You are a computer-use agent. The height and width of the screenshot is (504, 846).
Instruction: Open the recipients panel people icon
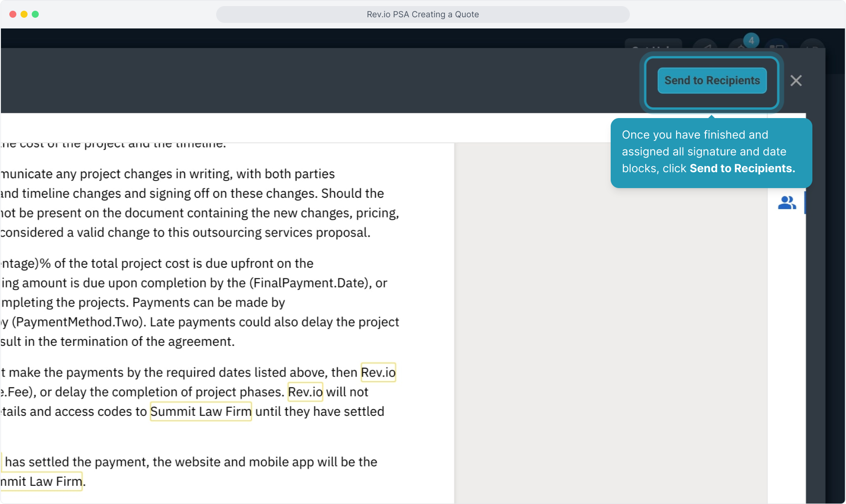[787, 203]
